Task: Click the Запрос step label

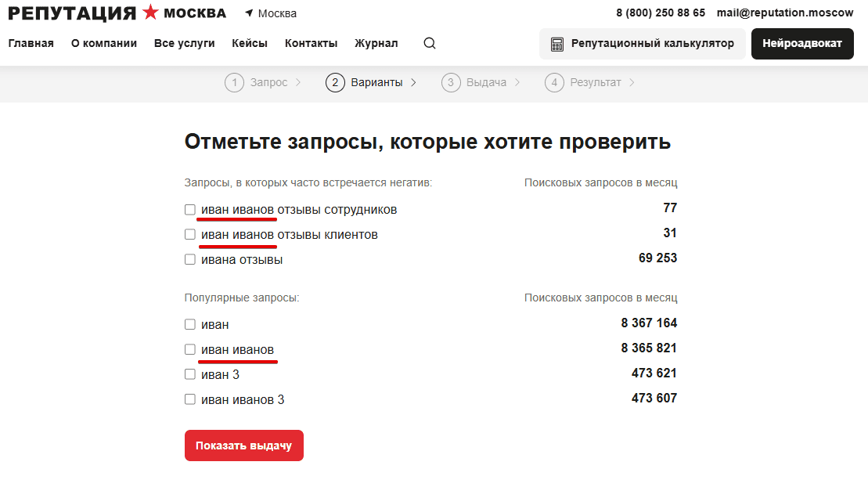Action: (269, 82)
